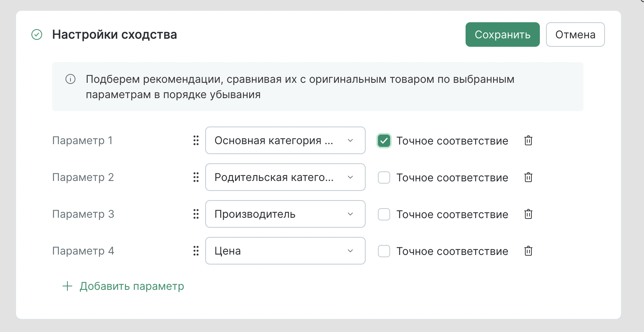Image resolution: width=644 pixels, height=332 pixels.
Task: Click the hint text starting with Подберем рекомендации
Action: [300, 87]
